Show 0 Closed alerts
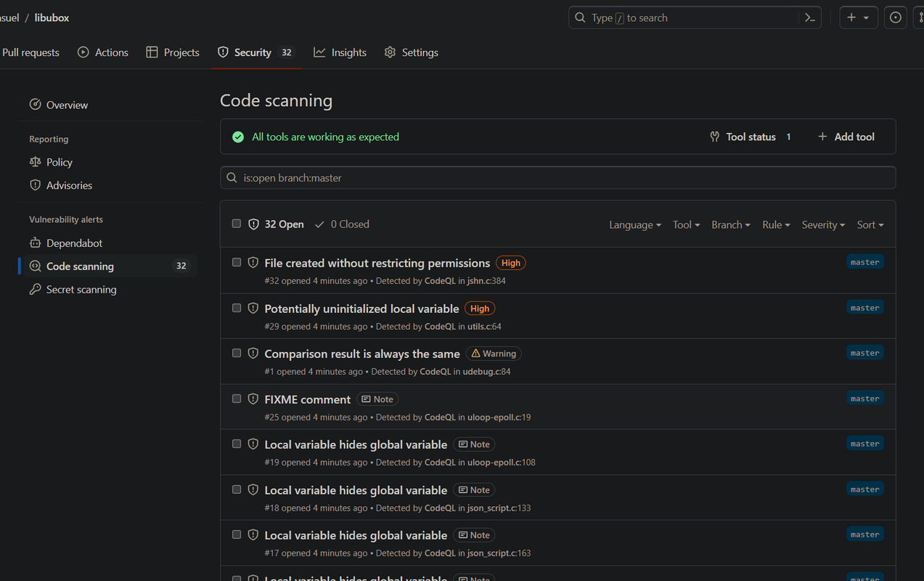Screen dimensions: 924x581 point(342,224)
